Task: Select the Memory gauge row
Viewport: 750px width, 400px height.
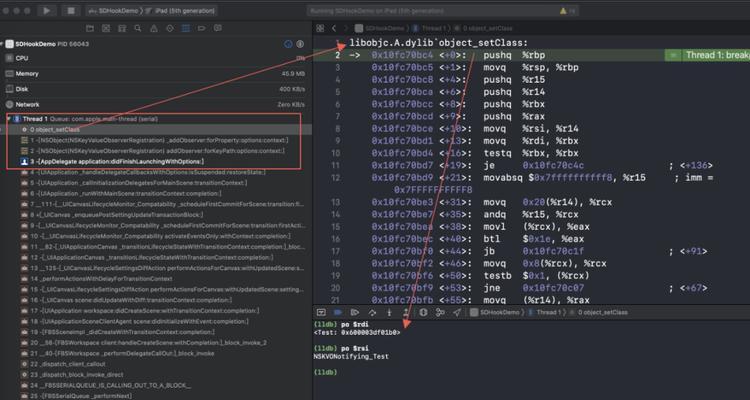Action: (x=156, y=74)
